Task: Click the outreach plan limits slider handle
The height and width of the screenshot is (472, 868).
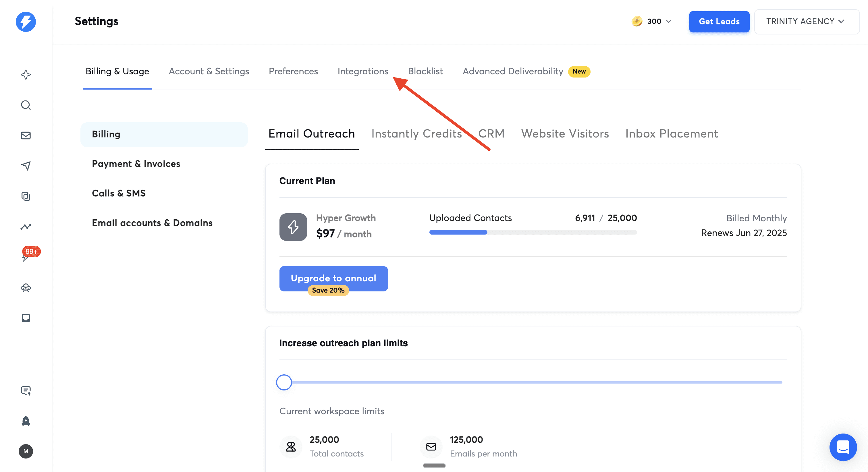Action: click(284, 382)
